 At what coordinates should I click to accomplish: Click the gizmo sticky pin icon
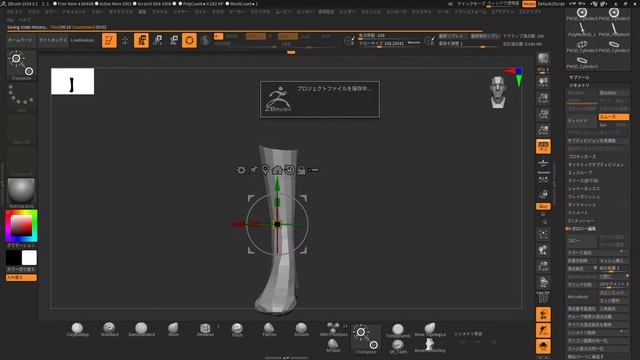(x=253, y=169)
